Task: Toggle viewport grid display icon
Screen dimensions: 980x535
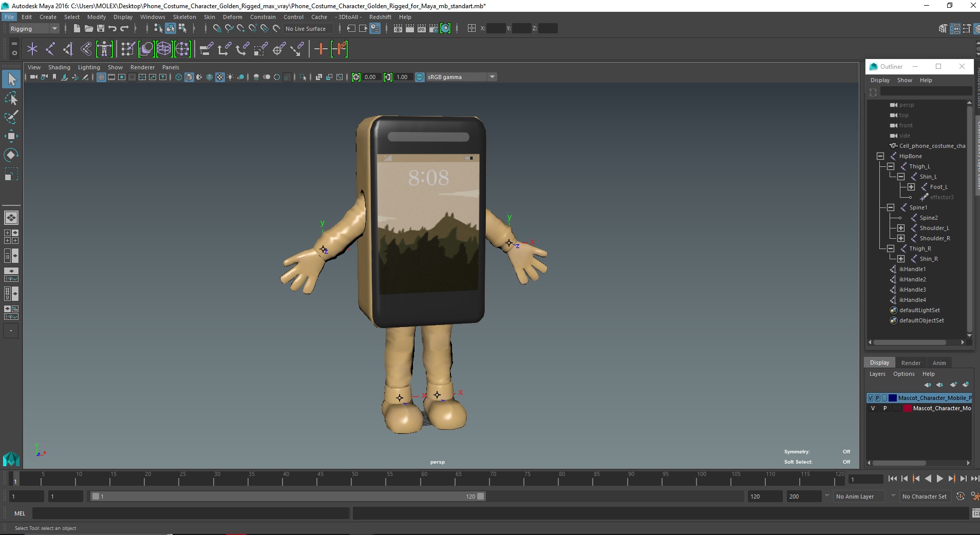Action: pyautogui.click(x=101, y=77)
